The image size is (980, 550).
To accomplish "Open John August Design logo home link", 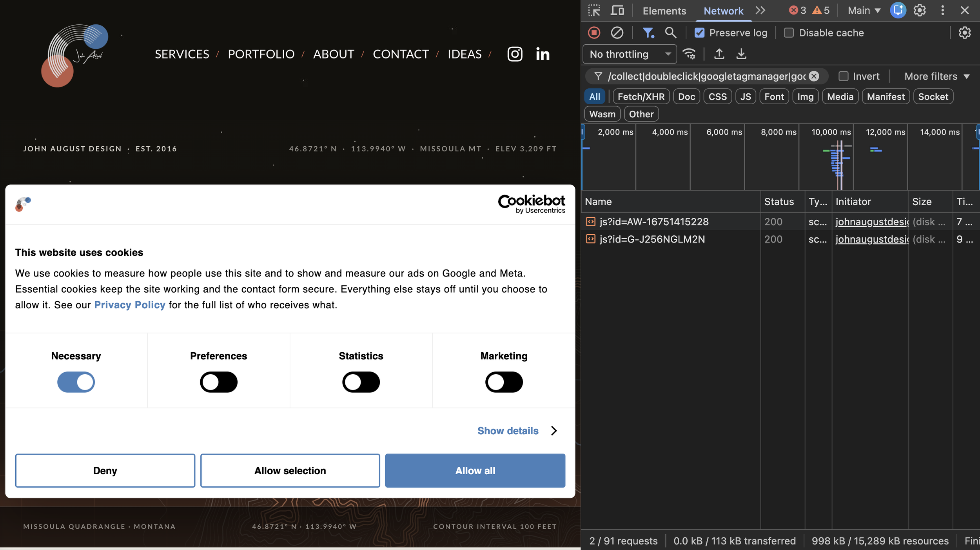I will tap(74, 55).
